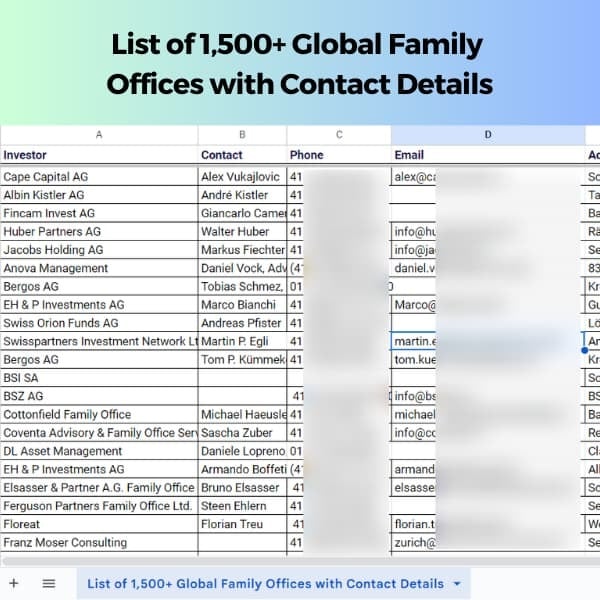Image resolution: width=600 pixels, height=600 pixels.
Task: Select EH & P Investments AG beside Marco Bianchi
Action: tap(99, 305)
